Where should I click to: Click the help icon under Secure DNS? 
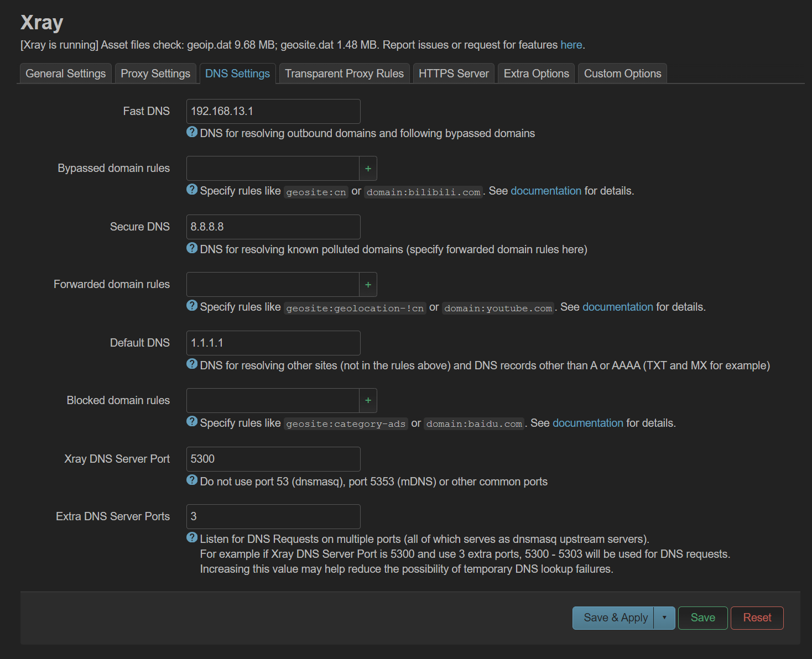[192, 248]
